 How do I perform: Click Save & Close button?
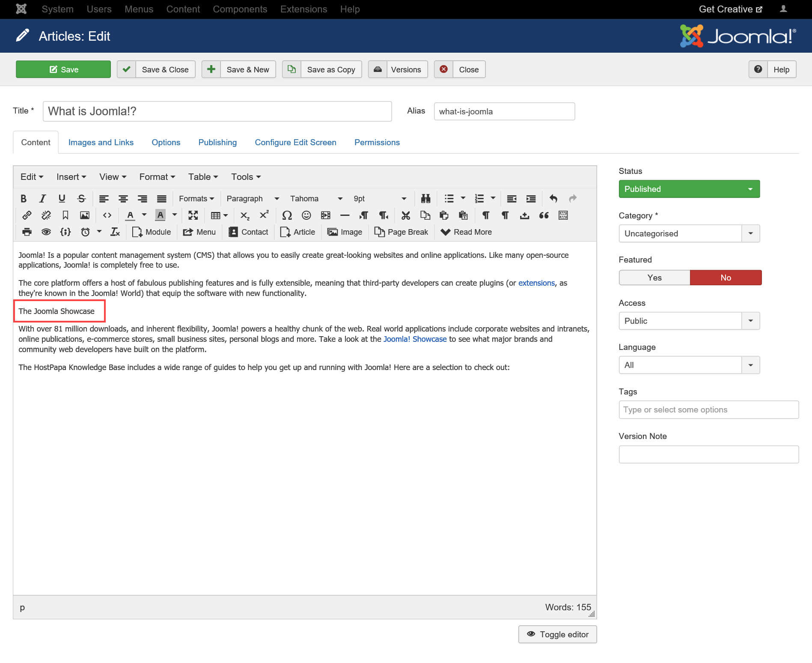click(156, 69)
